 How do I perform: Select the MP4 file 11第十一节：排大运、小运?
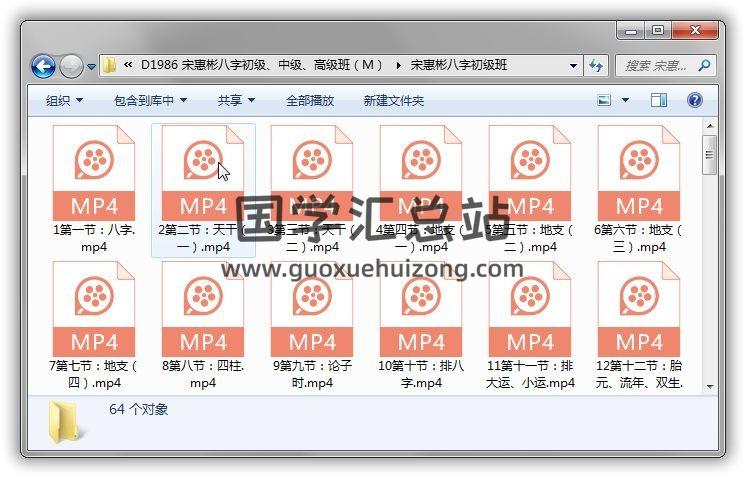[530, 326]
